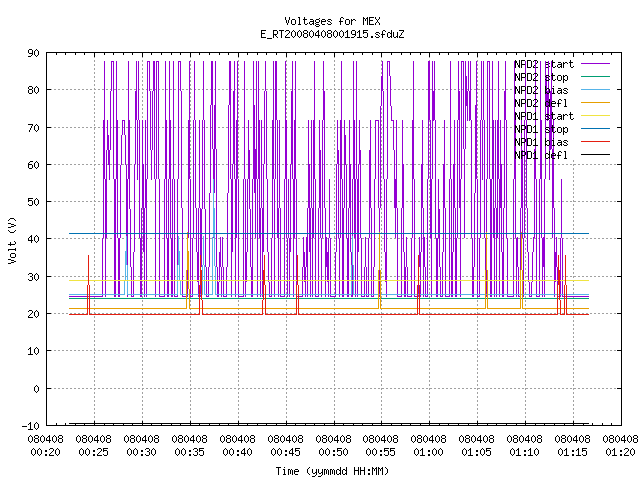Click the x-axis tick label 00:50

[333, 452]
